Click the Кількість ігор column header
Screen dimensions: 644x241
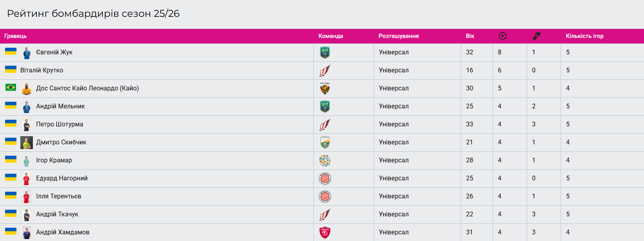click(x=585, y=36)
